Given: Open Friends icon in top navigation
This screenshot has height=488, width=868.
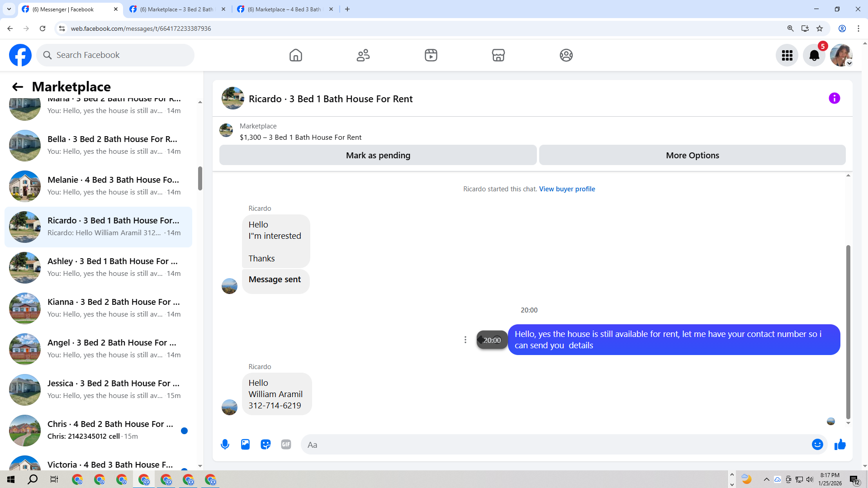Looking at the screenshot, I should (x=363, y=55).
